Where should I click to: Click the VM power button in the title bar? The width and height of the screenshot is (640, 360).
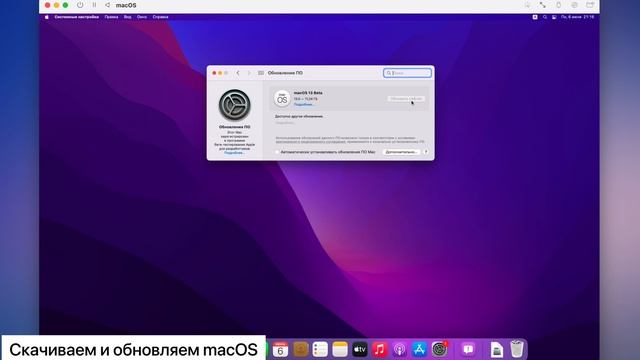tap(80, 5)
